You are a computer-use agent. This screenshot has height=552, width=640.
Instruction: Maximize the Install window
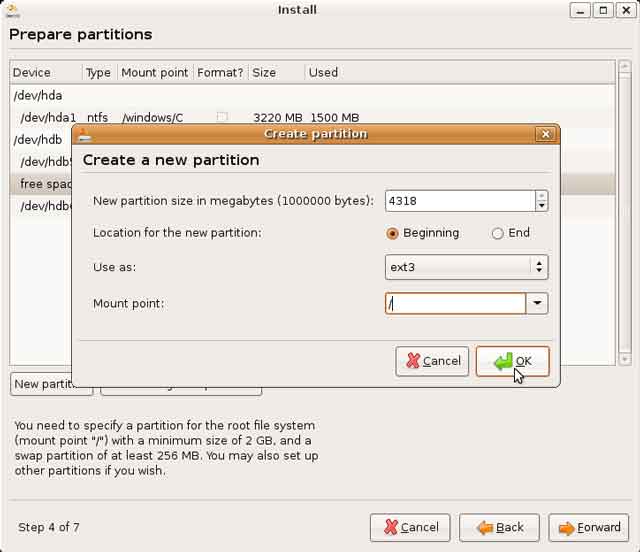[x=604, y=10]
